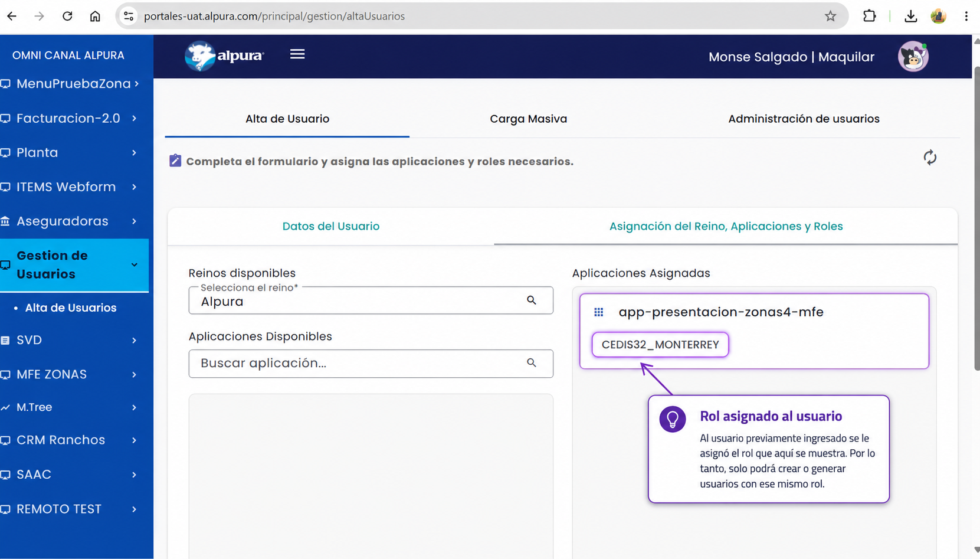The image size is (980, 559).
Task: Click the MenuPruebaZona monitor icon
Action: [5, 84]
